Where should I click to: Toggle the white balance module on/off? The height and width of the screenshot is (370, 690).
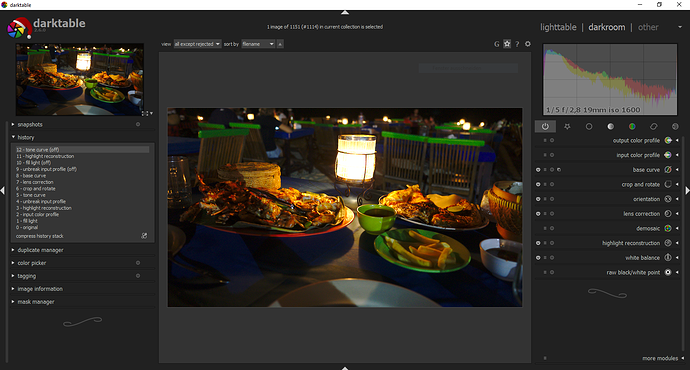538,258
